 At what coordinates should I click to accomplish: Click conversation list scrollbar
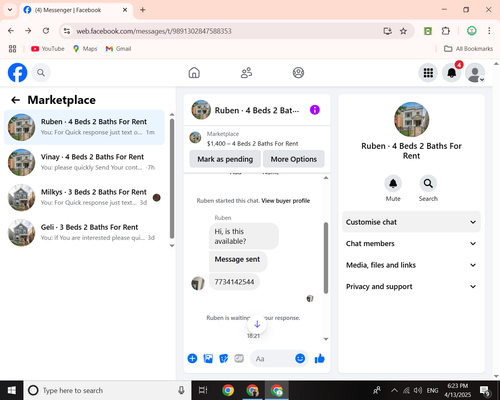coord(172,179)
